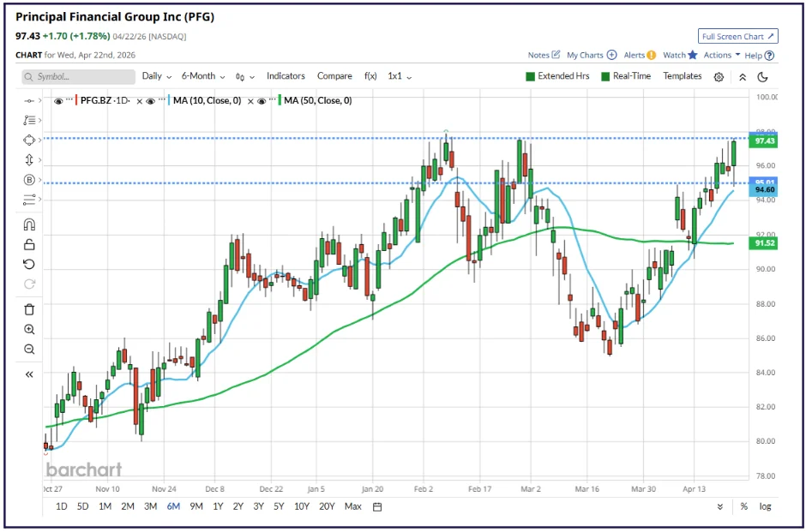Undo the last chart action
The width and height of the screenshot is (806, 532).
29,264
